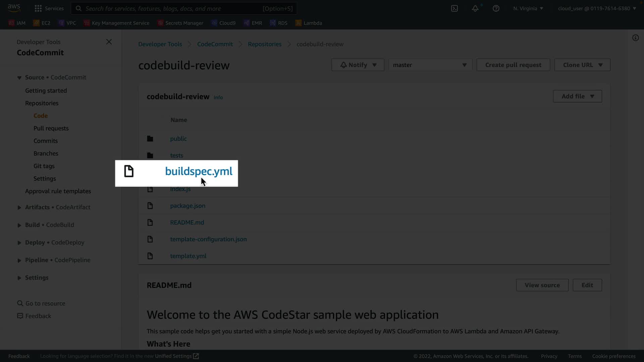Open the info panel icon at top right
The height and width of the screenshot is (362, 644).
(635, 38)
